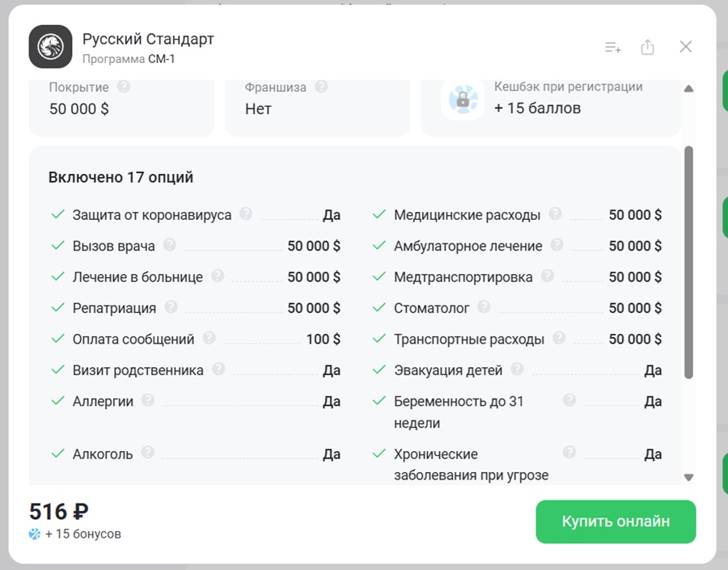Click the bonus points icon near price

click(34, 534)
